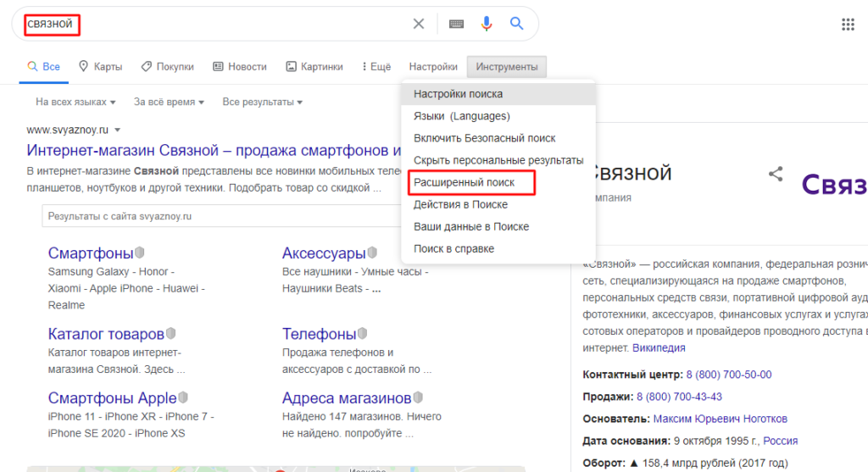Open founder Максим Юрьевич Ноготков link
The width and height of the screenshot is (868, 472).
(x=721, y=419)
